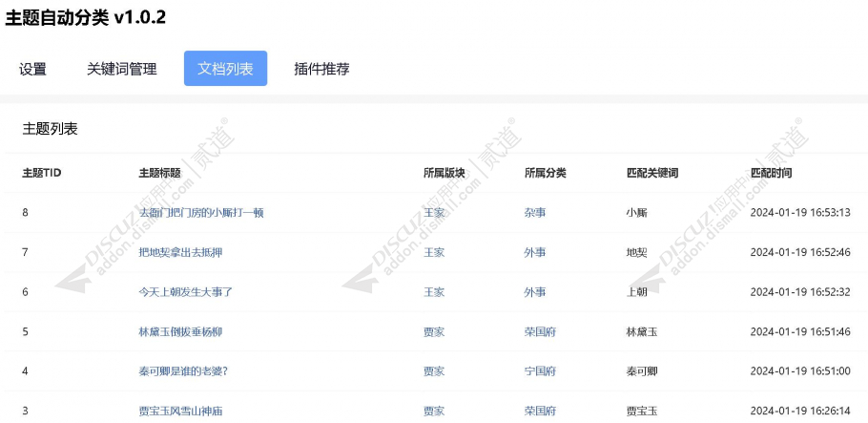The height and width of the screenshot is (423, 868).
Task: Open topic 今天上朝发生大事了
Action: pos(185,292)
